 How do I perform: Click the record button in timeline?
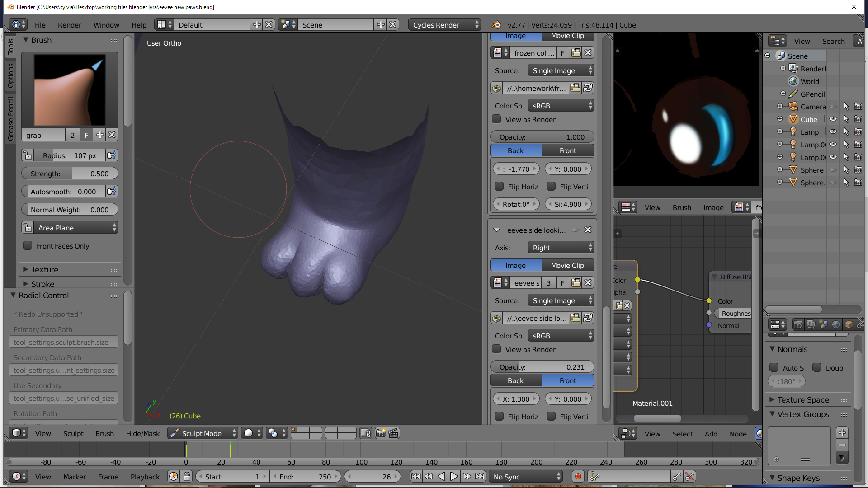click(x=578, y=477)
